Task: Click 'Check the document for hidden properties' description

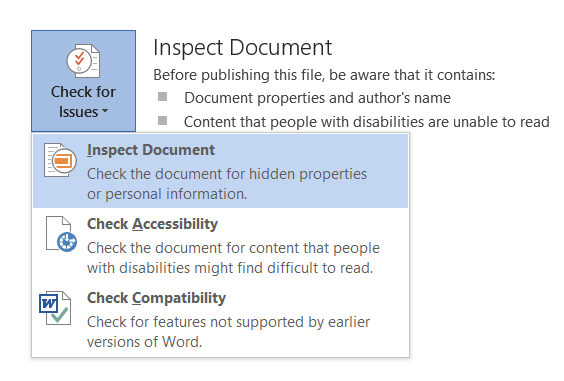Action: point(227,174)
